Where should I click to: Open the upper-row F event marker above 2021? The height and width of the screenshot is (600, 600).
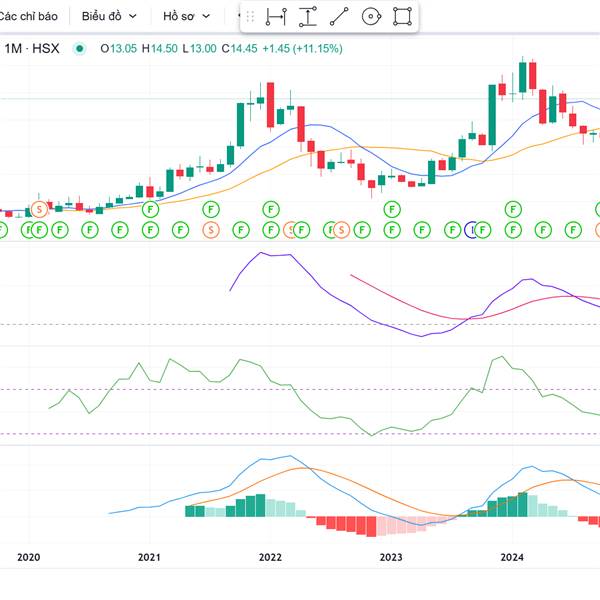click(150, 209)
